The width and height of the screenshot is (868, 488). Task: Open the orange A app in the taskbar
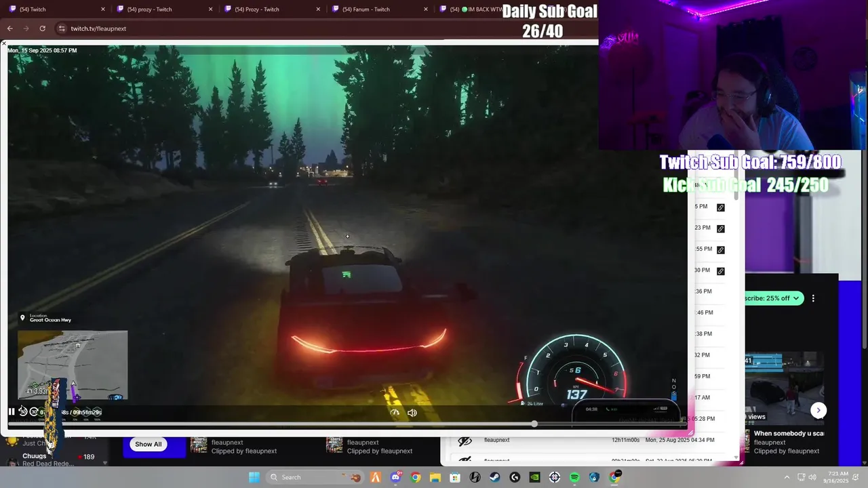tap(376, 477)
